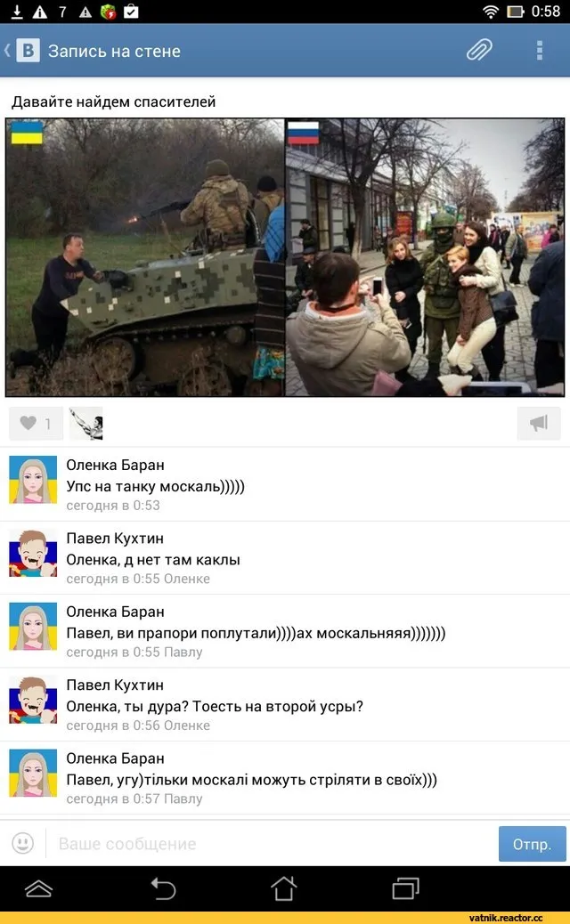
Task: Open Android recent apps button
Action: [405, 888]
